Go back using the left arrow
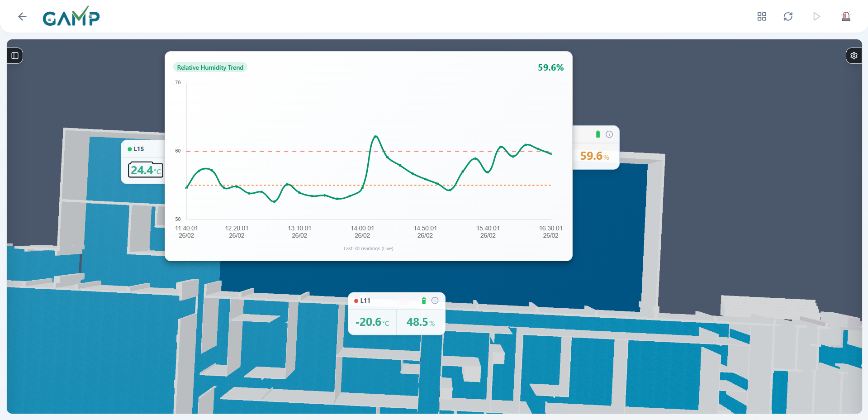 22,17
